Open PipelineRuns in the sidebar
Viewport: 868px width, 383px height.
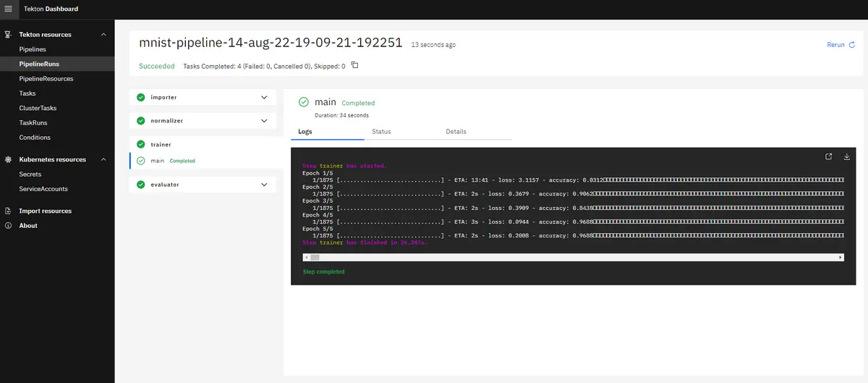coord(57,64)
